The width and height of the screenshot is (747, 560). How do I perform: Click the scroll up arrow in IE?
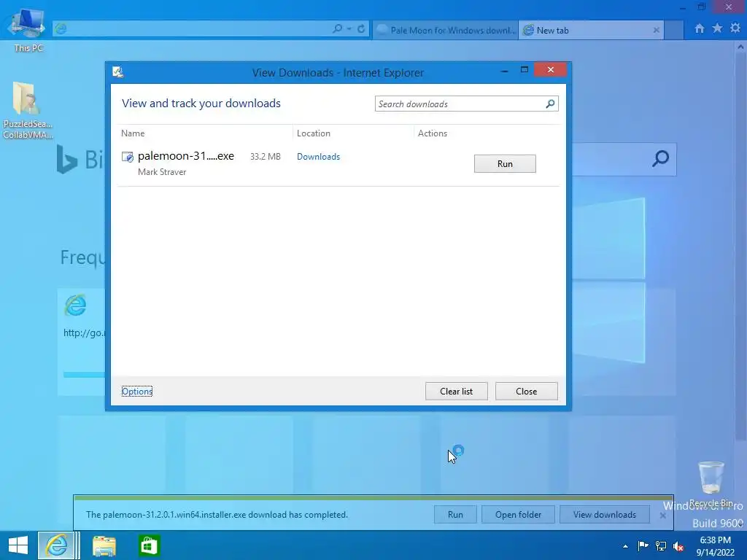point(740,47)
